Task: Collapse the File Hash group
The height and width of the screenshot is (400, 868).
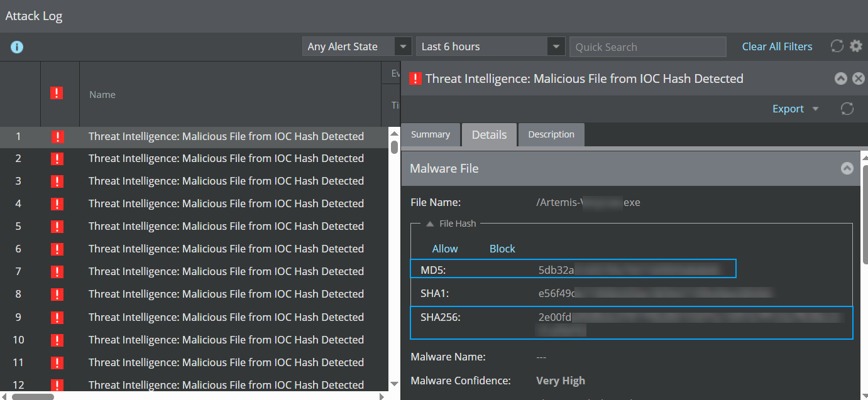Action: point(430,224)
